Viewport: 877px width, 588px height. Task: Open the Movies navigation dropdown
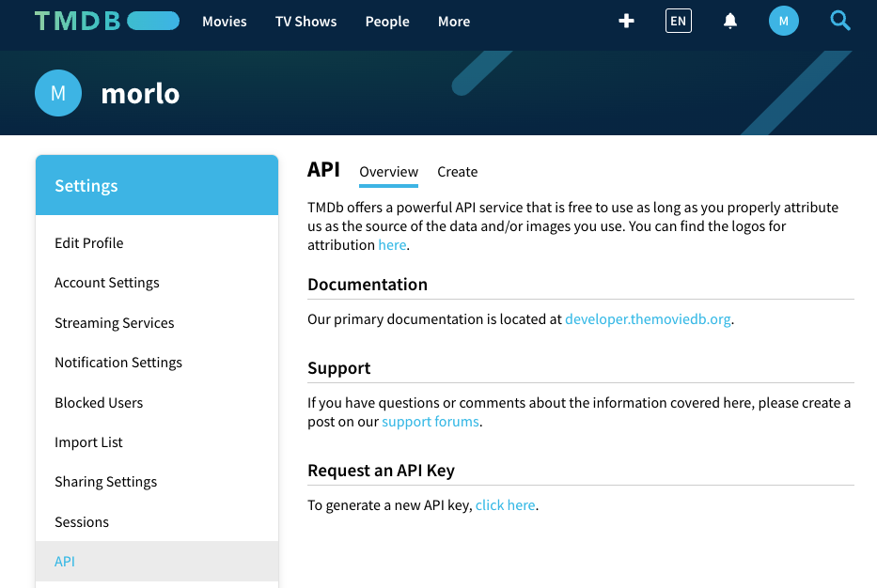point(224,21)
